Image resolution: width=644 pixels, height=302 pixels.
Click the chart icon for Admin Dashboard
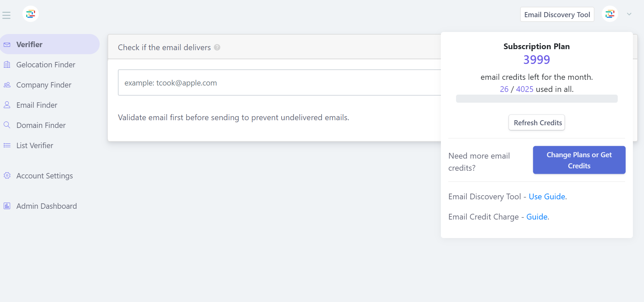(7, 206)
